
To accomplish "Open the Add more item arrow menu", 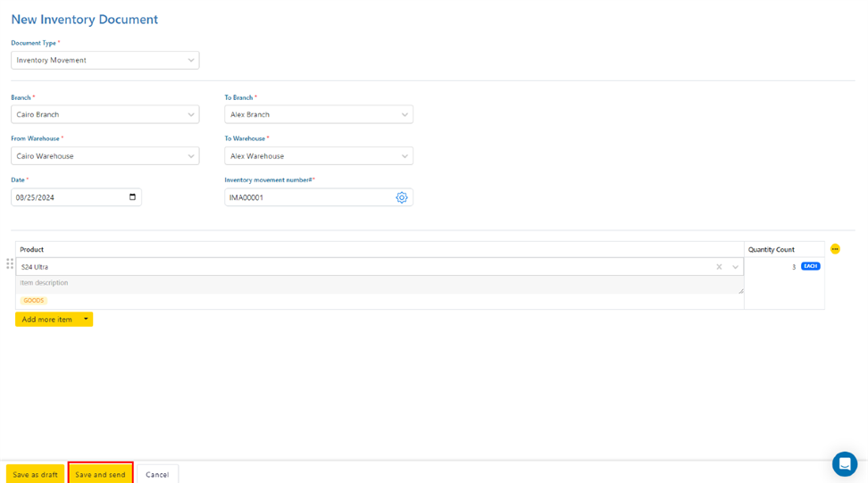I will [x=86, y=320].
